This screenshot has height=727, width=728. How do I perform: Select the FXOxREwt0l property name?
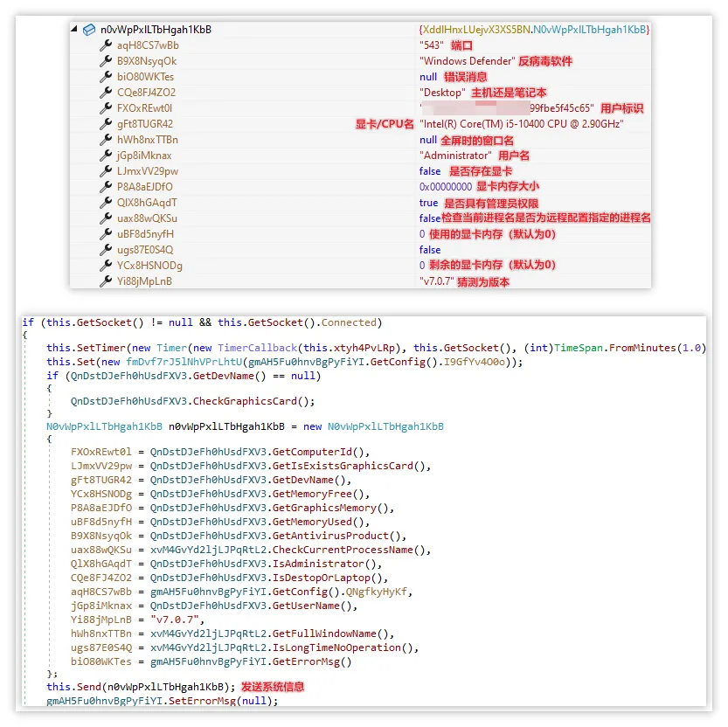pos(144,108)
